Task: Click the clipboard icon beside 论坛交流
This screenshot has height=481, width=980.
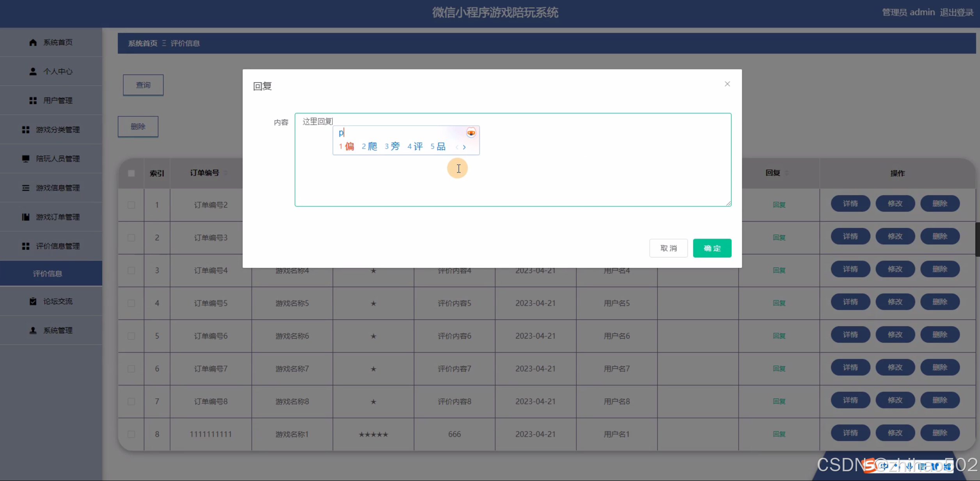Action: pyautogui.click(x=33, y=302)
